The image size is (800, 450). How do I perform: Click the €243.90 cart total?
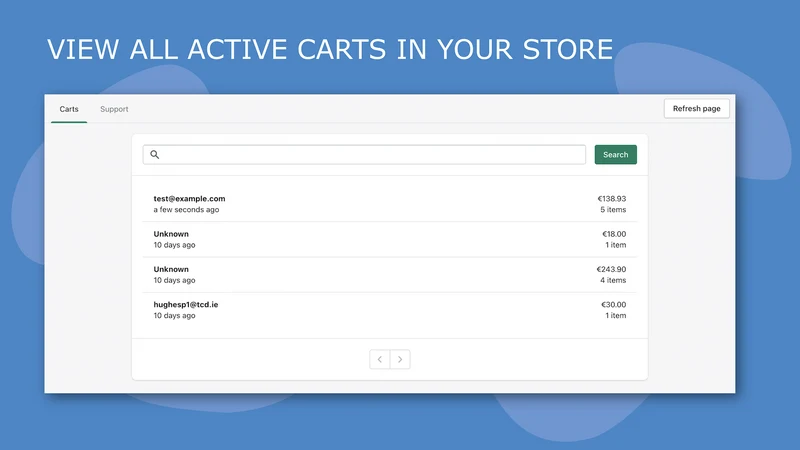point(611,269)
